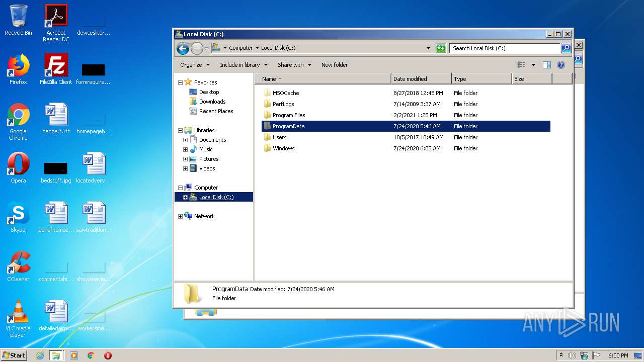
Task: Click the Explorer Forward arrow button
Action: [x=197, y=48]
